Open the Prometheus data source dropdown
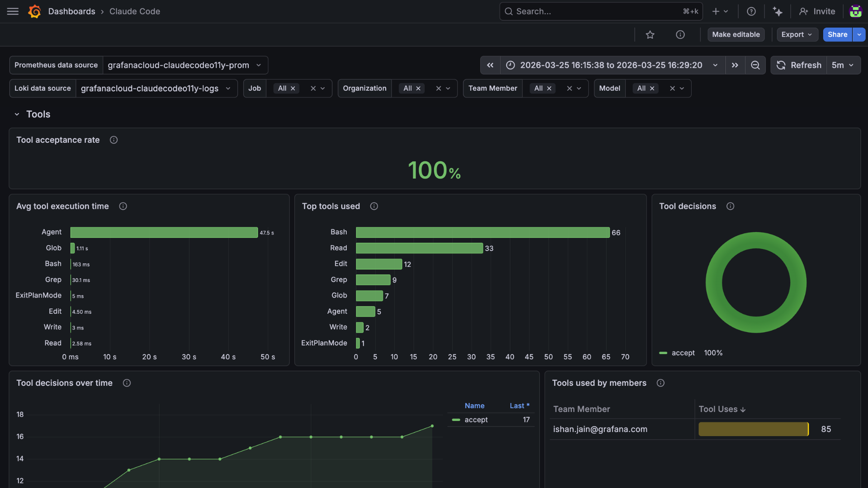868x488 pixels. tap(184, 65)
